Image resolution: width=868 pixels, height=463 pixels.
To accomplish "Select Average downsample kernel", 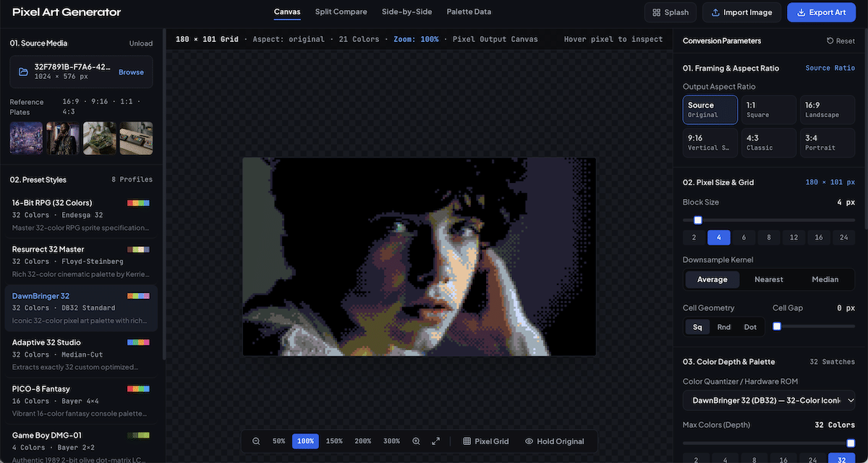I will [x=712, y=279].
